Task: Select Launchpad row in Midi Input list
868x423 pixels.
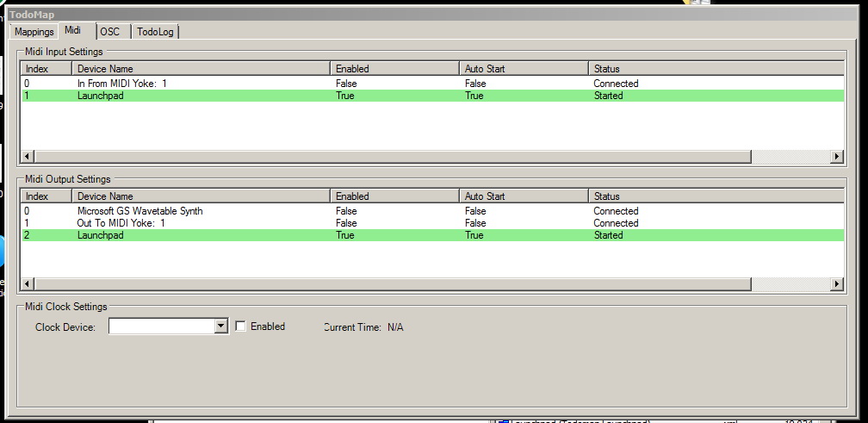Action: click(x=100, y=96)
